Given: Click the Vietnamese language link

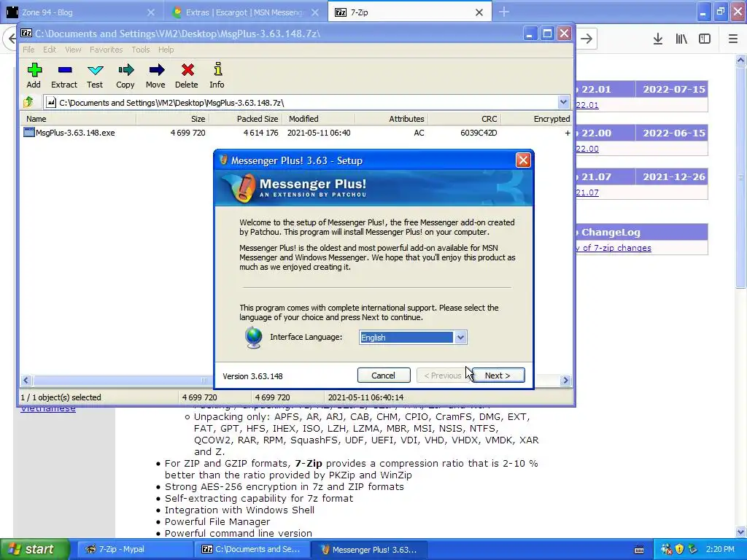Looking at the screenshot, I should (x=47, y=409).
